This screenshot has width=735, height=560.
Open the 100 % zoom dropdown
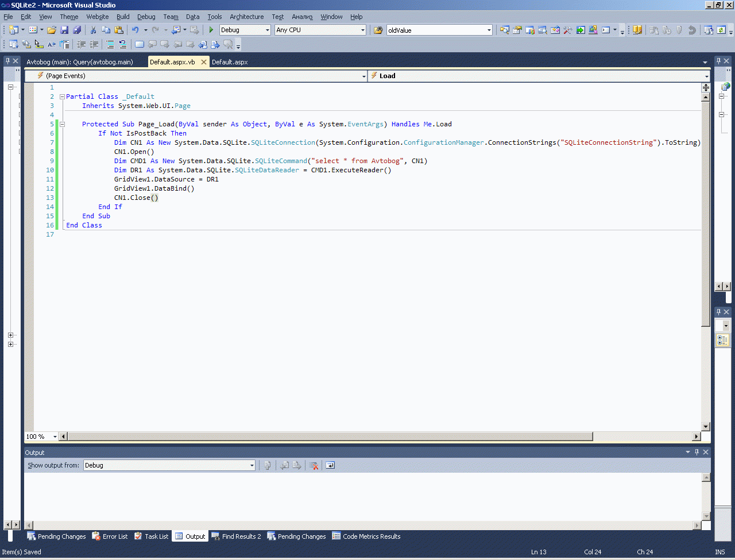pos(42,437)
